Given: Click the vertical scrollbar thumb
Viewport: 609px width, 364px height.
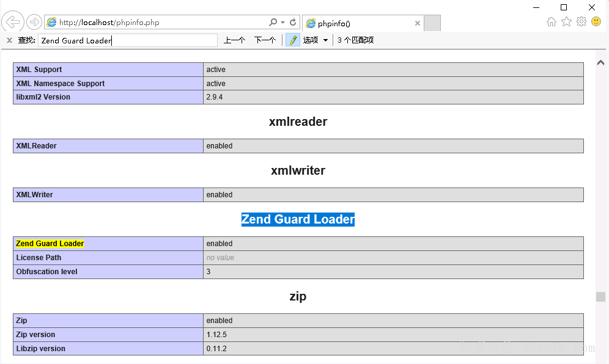Looking at the screenshot, I should point(600,297).
